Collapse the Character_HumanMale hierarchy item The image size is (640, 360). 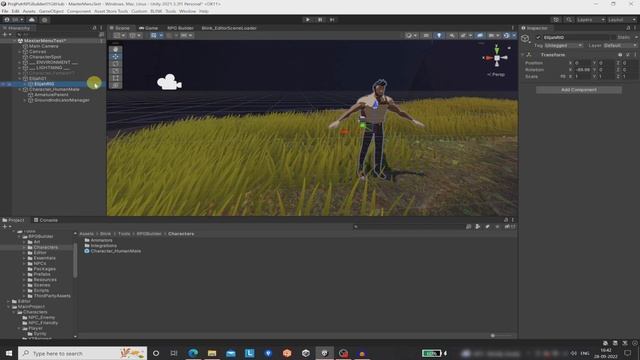click(x=20, y=89)
